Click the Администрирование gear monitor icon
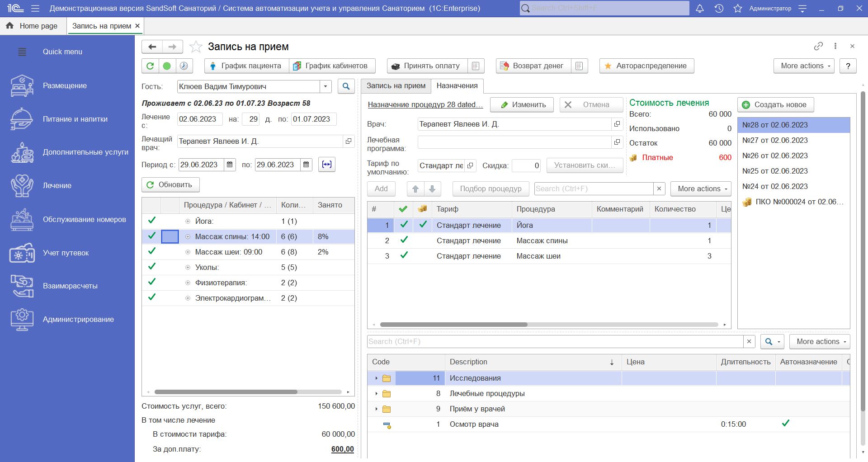The width and height of the screenshot is (868, 462). click(x=22, y=320)
